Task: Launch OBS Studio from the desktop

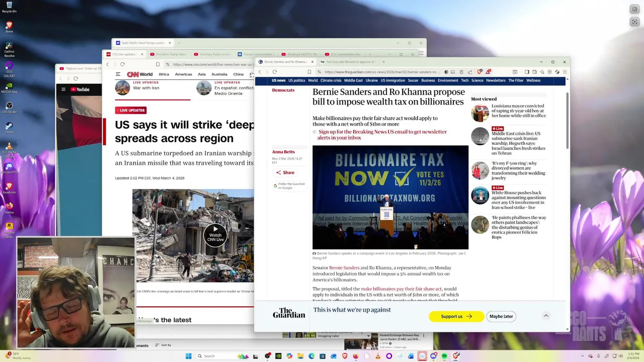Action: click(9, 108)
